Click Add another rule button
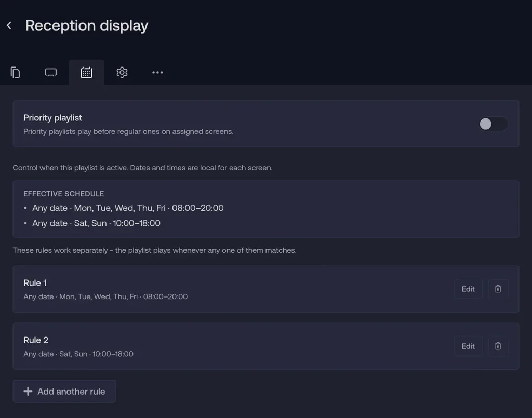532x418 pixels. point(64,391)
